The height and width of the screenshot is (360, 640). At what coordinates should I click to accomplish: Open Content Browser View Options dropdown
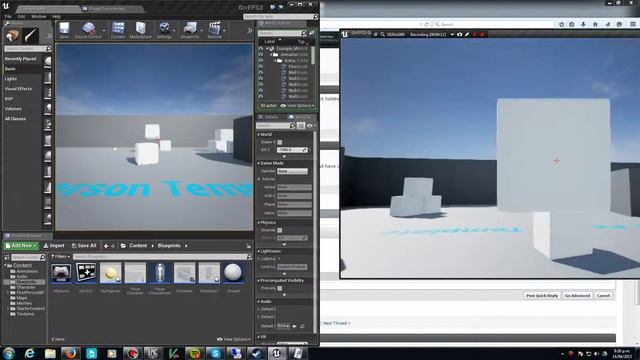click(234, 339)
